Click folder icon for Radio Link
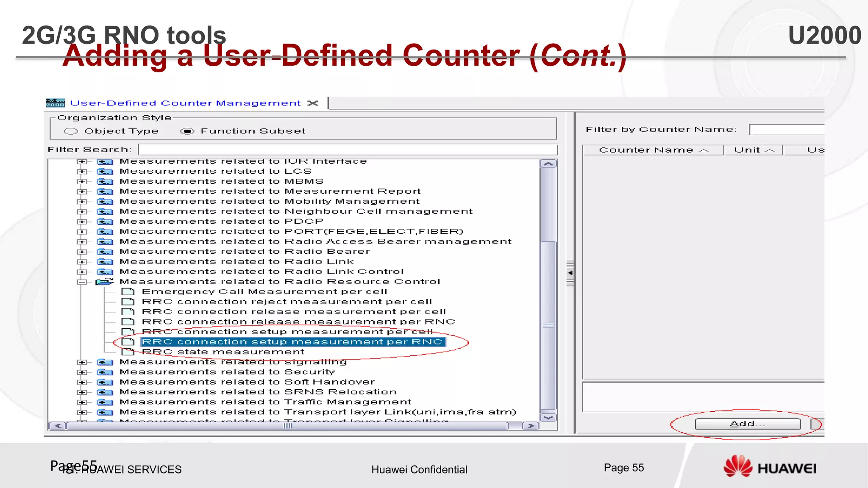 pyautogui.click(x=105, y=262)
